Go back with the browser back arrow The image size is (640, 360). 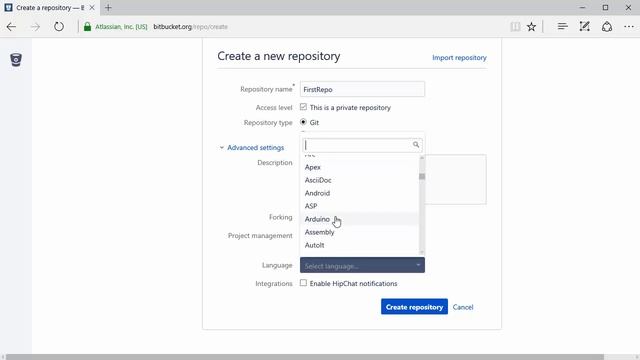(x=11, y=27)
